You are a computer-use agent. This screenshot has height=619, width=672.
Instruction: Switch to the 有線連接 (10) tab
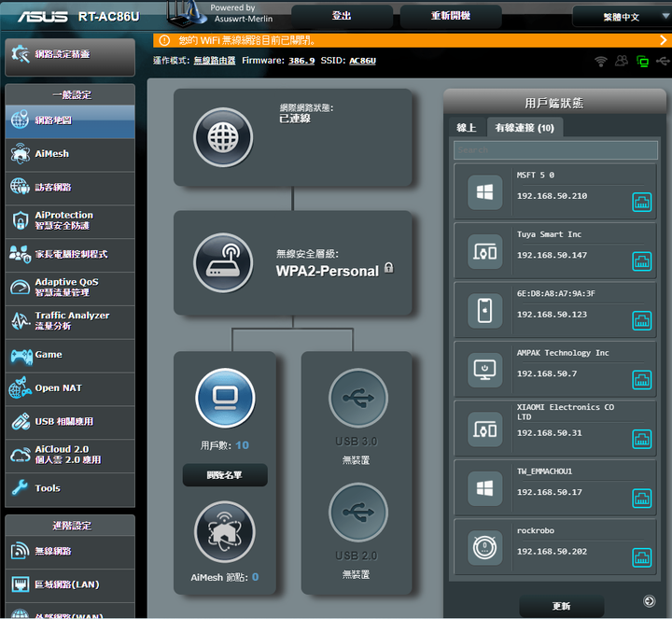click(525, 128)
